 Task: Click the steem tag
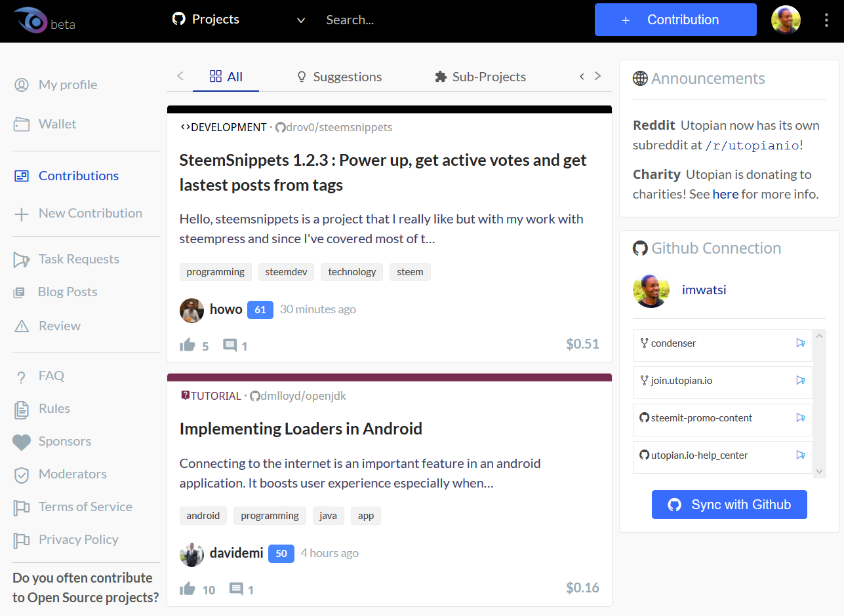(410, 272)
